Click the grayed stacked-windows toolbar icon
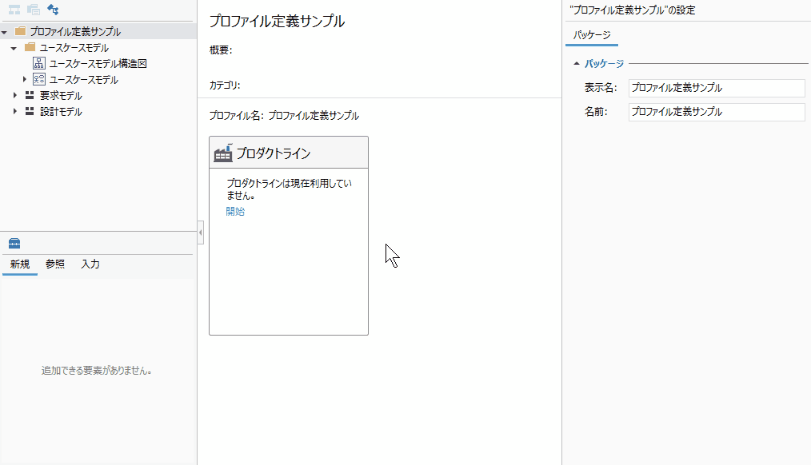This screenshot has height=465, width=811. [x=34, y=9]
